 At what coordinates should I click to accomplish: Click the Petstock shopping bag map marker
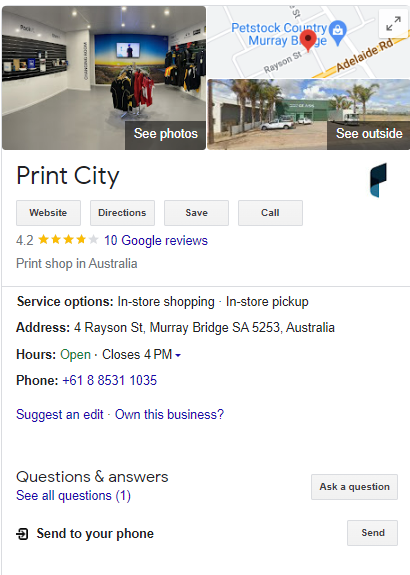tap(338, 32)
